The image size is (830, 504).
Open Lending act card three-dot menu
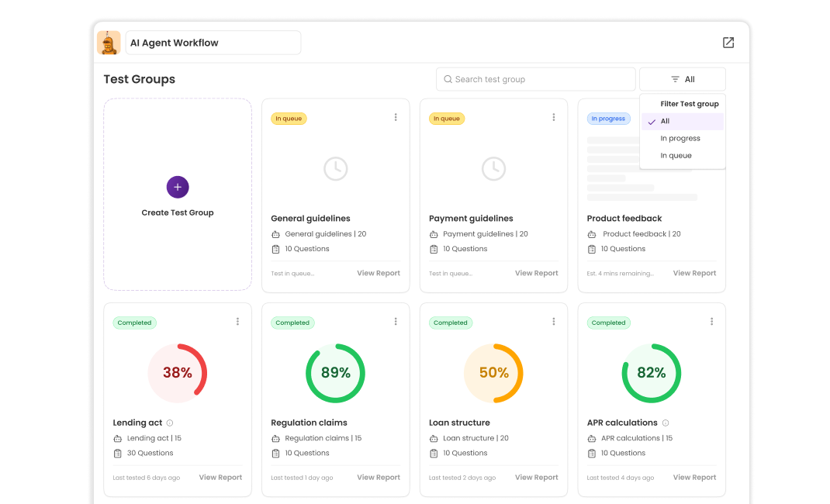coord(237,322)
